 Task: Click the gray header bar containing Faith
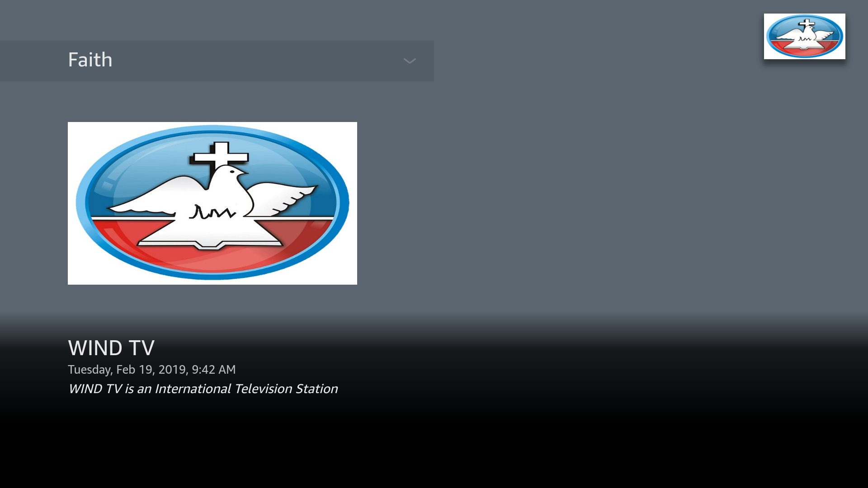tap(217, 61)
